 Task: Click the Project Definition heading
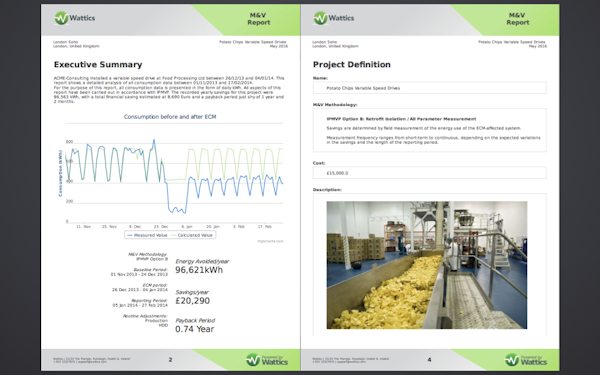352,65
